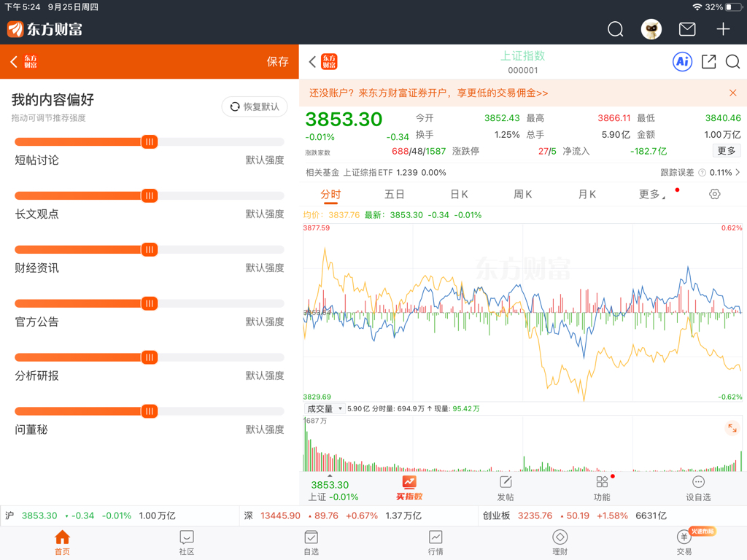The height and width of the screenshot is (560, 747).
Task: Click the 涨跌家数 value 688/48/1587
Action: [419, 152]
